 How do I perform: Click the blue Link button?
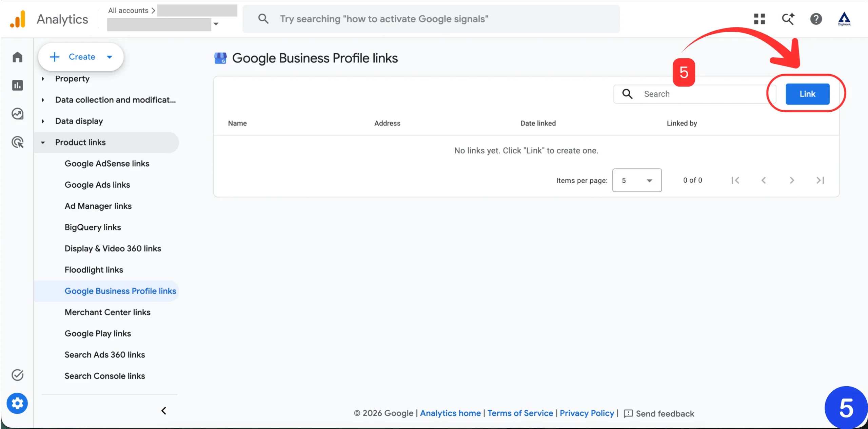tap(807, 94)
